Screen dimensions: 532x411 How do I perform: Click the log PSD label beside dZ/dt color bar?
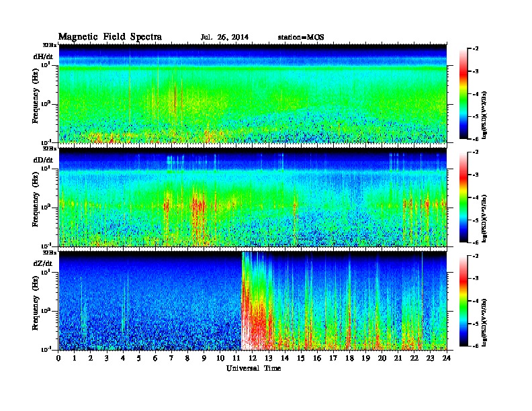click(x=484, y=322)
